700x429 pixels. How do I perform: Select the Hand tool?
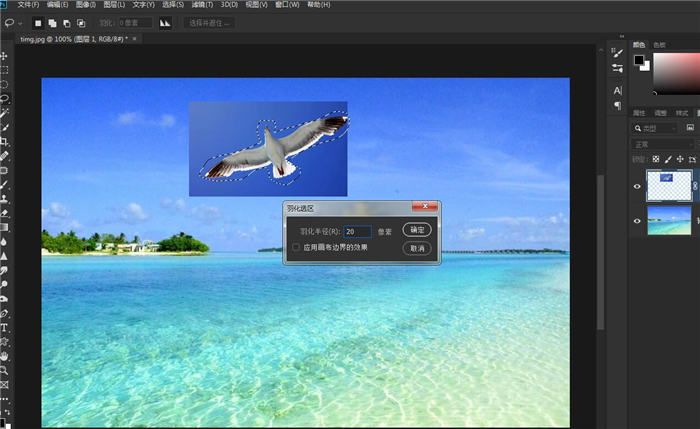[5, 356]
